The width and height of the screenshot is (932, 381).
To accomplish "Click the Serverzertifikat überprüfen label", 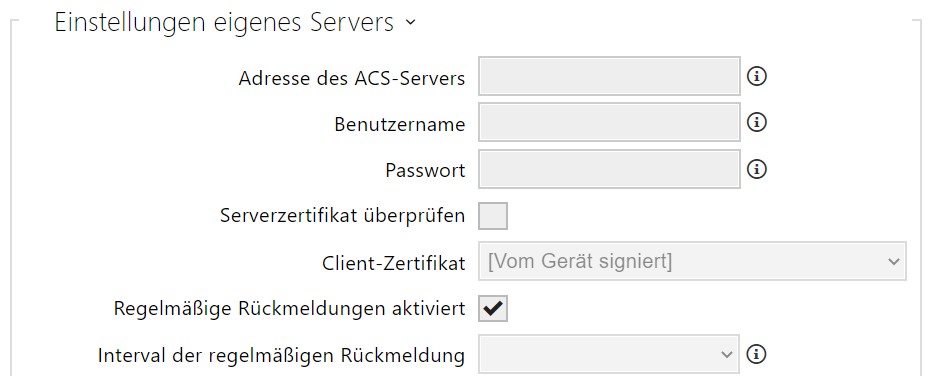I will (342, 216).
